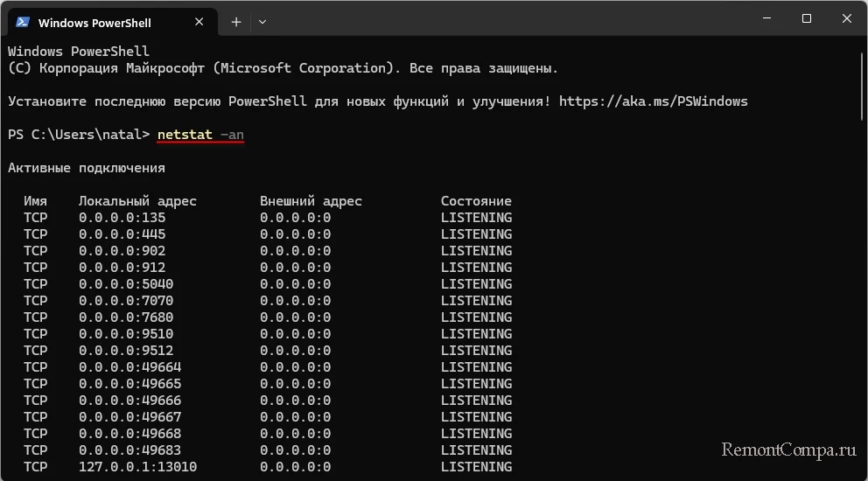Click local address 0.0.0.0:49664
The image size is (868, 481).
(129, 367)
